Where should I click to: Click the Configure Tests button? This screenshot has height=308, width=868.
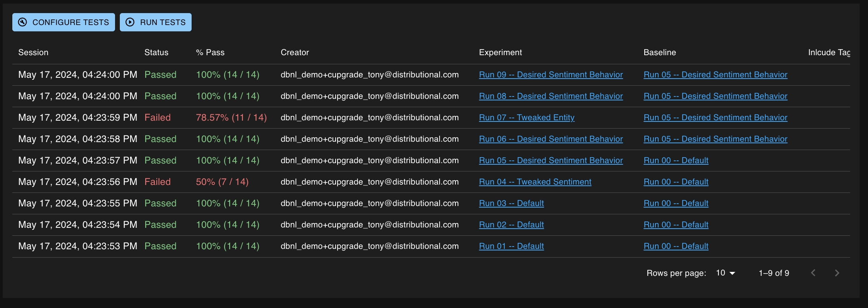click(63, 22)
